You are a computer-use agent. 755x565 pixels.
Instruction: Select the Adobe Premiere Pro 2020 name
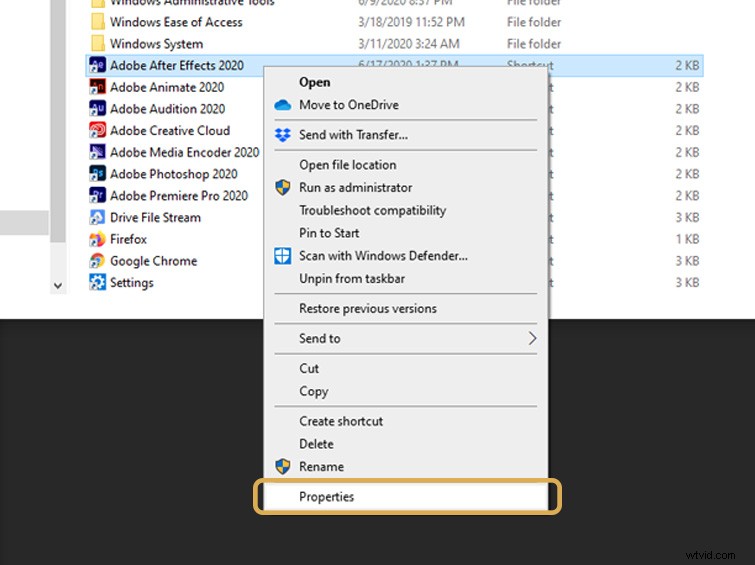[179, 196]
